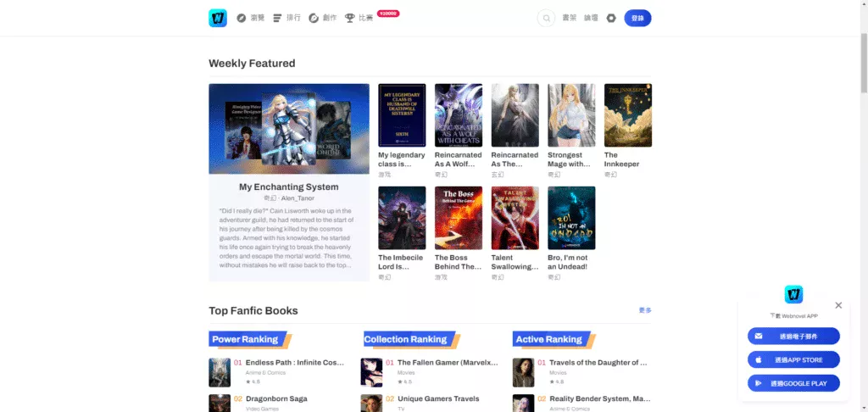Viewport: 868px width, 412px height.
Task: Open the Browse compass icon in navigation
Action: click(242, 18)
